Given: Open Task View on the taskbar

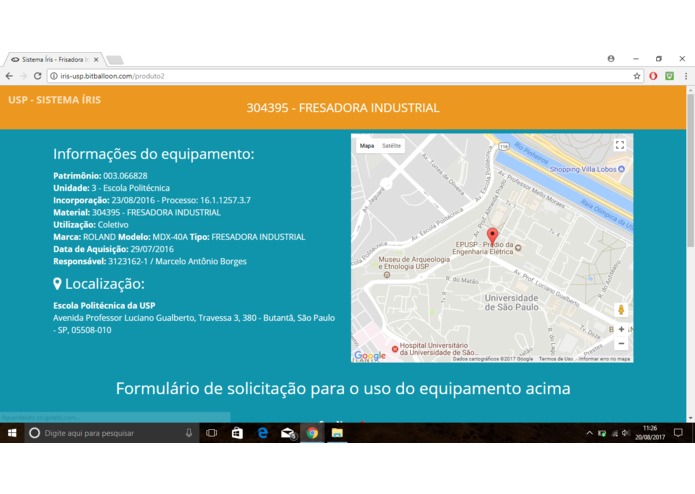Looking at the screenshot, I should click(211, 433).
